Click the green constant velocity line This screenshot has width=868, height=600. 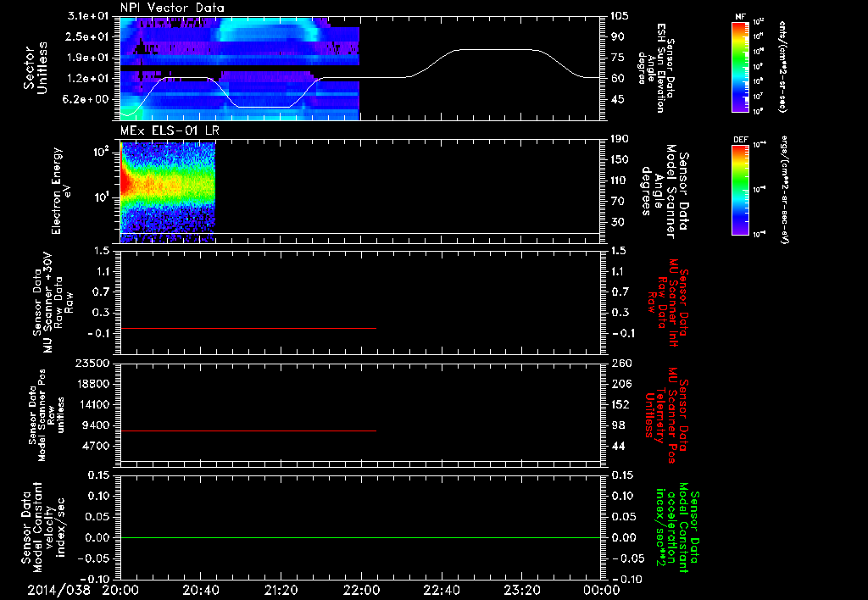[x=360, y=537]
